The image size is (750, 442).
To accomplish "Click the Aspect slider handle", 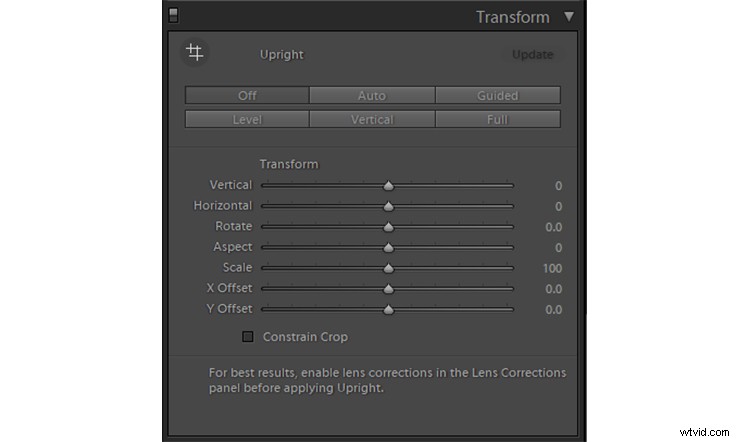I will click(388, 248).
